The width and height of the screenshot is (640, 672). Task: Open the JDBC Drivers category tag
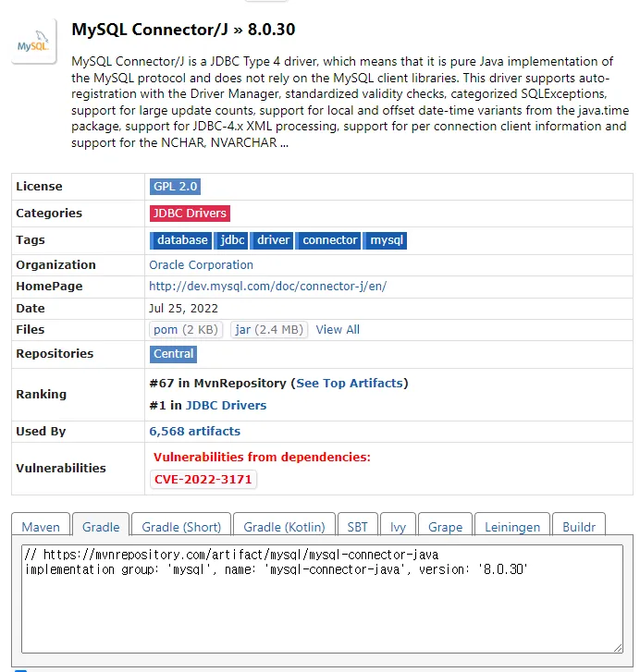pos(190,213)
